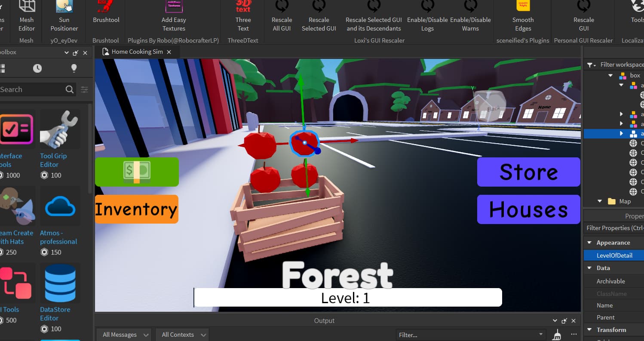
Task: Launch the Sun Positioner tool
Action: tap(64, 15)
